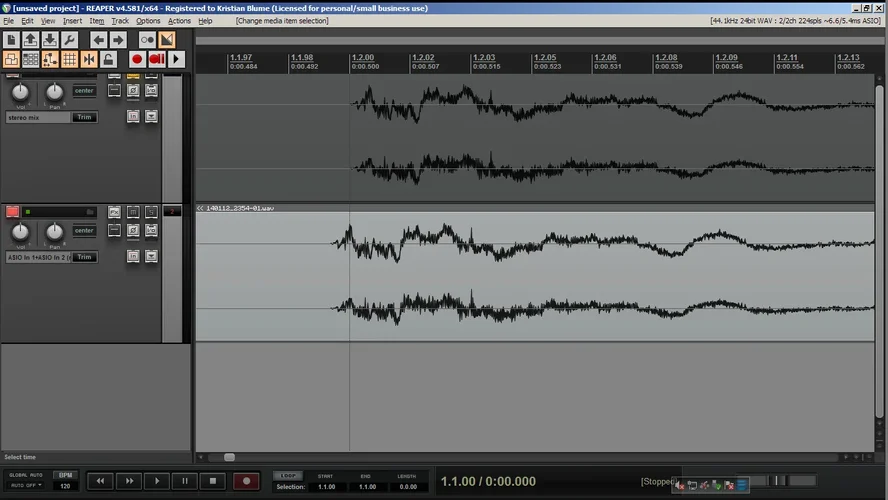Click the New Project toolbar icon
Image resolution: width=888 pixels, height=500 pixels.
[11, 40]
